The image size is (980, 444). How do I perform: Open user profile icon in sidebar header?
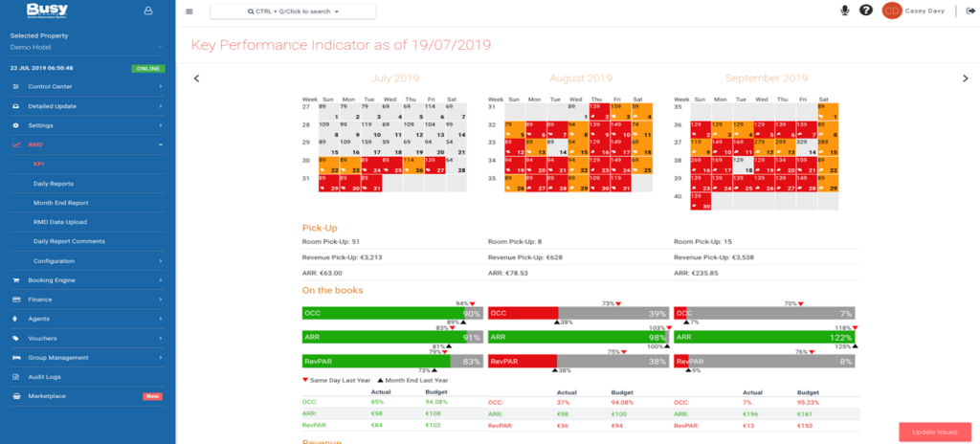pos(147,11)
